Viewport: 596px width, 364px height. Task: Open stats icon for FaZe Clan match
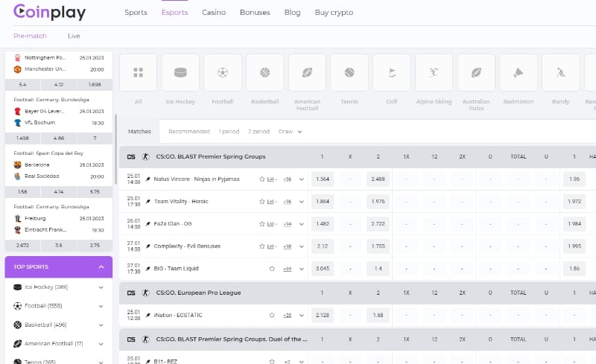coord(271,224)
